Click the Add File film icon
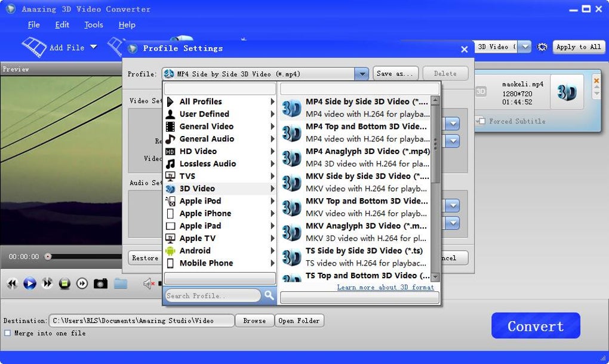 point(34,47)
